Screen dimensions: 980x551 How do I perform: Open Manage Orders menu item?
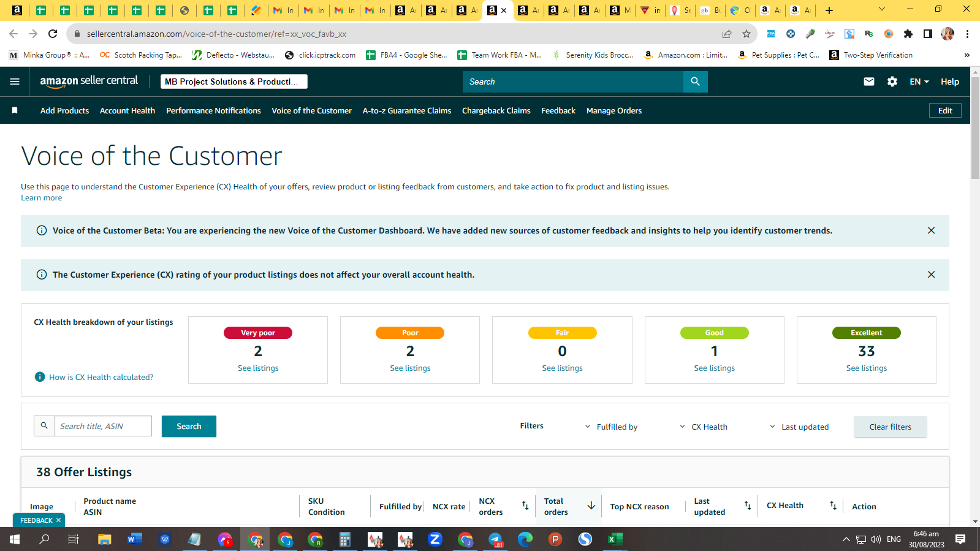[614, 110]
